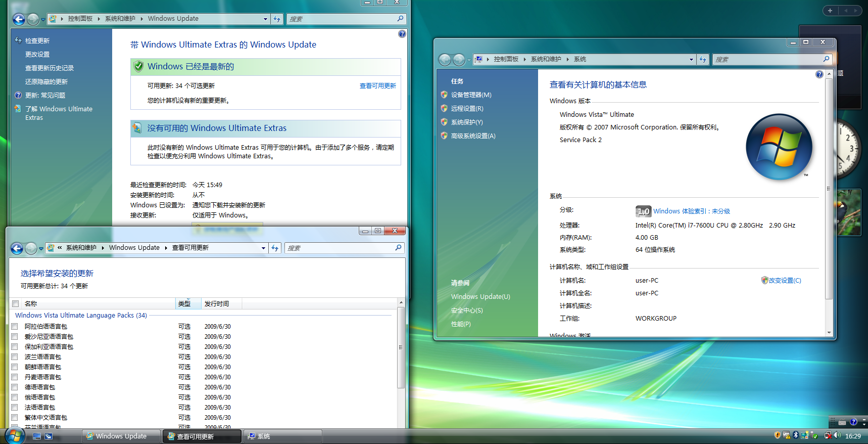868x444 pixels.
Task: Check the 朝鲜语语言包 checkbox
Action: pos(15,367)
